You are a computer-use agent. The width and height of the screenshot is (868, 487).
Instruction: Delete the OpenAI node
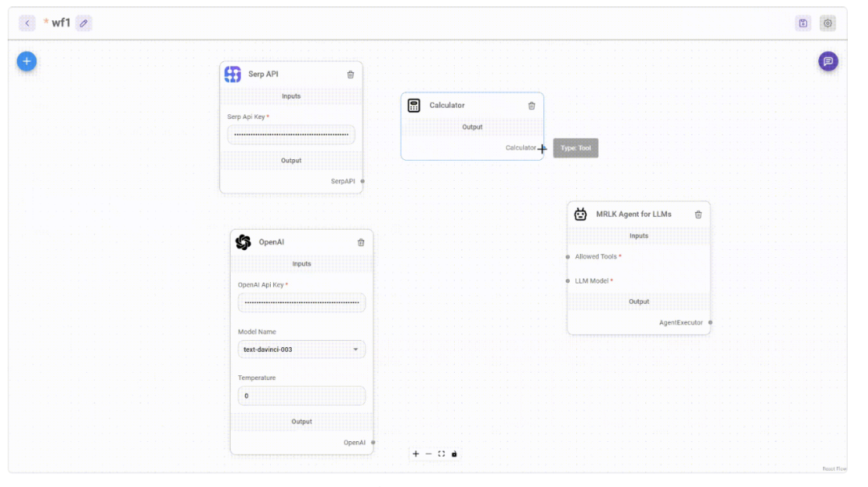(x=361, y=243)
